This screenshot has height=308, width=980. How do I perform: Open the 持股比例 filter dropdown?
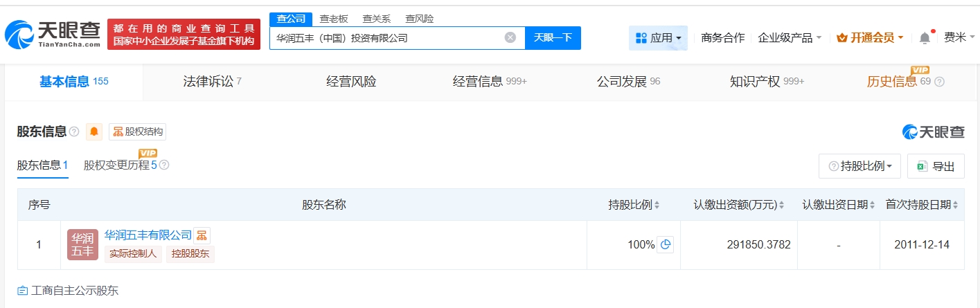[x=859, y=166]
